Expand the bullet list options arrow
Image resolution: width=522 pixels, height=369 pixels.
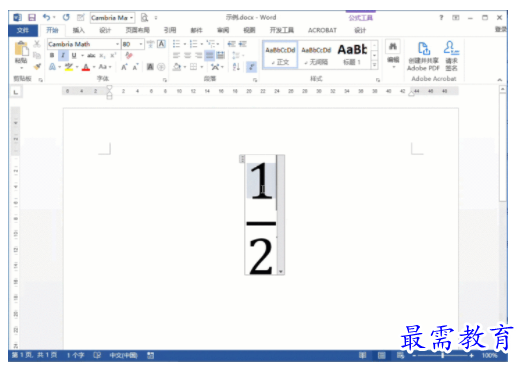click(184, 44)
